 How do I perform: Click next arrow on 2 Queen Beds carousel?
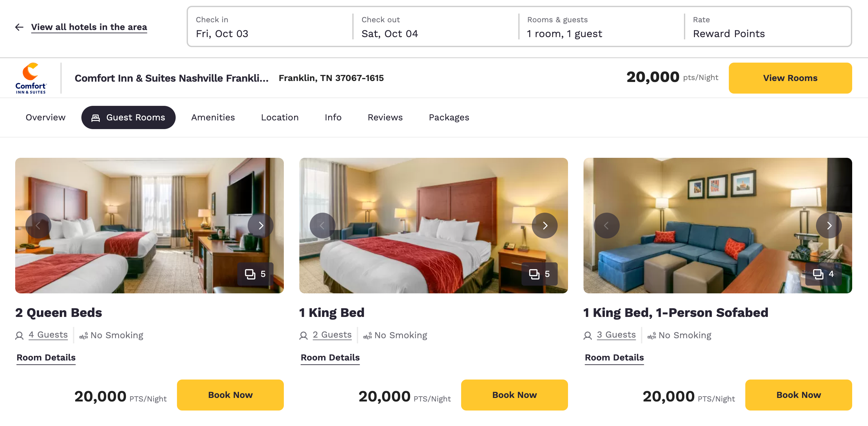click(x=261, y=226)
